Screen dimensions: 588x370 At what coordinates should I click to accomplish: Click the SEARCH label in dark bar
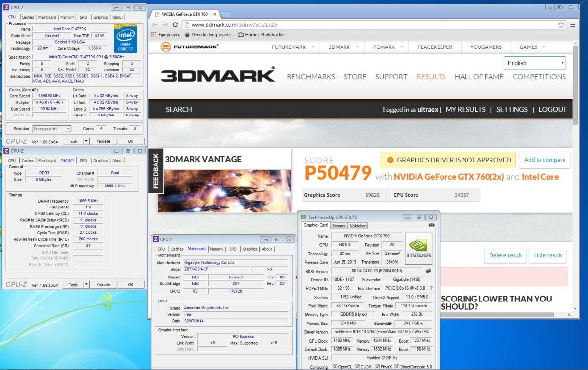pos(179,110)
